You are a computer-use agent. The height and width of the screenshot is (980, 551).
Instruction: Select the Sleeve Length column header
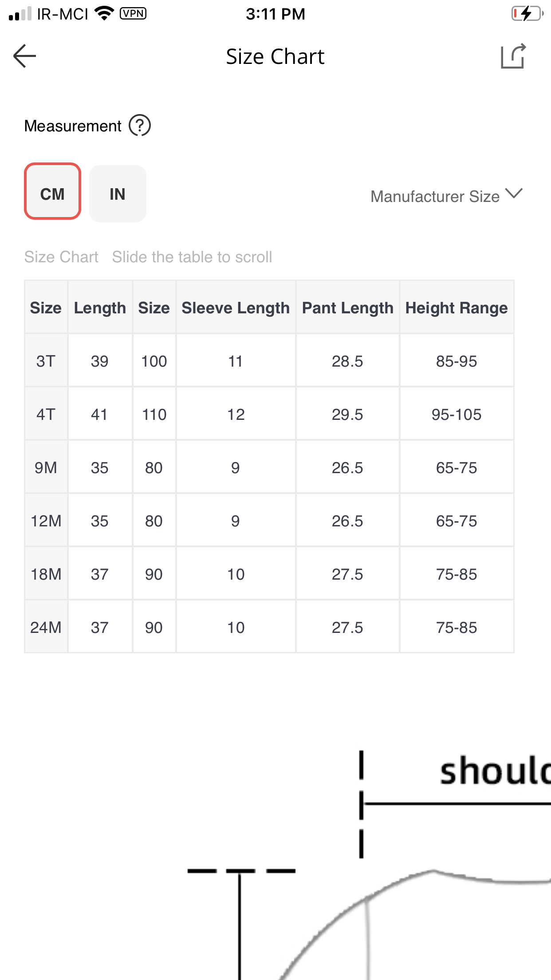pos(236,307)
